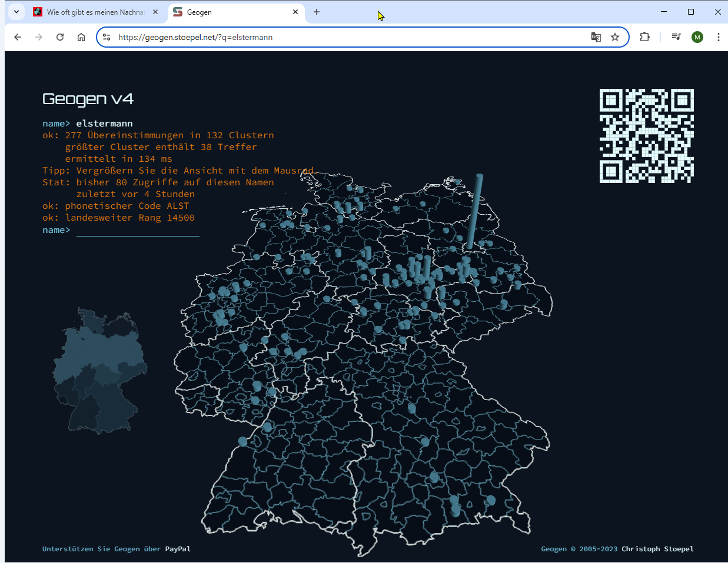Go to the browser home page
The height and width of the screenshot is (563, 728).
(81, 37)
